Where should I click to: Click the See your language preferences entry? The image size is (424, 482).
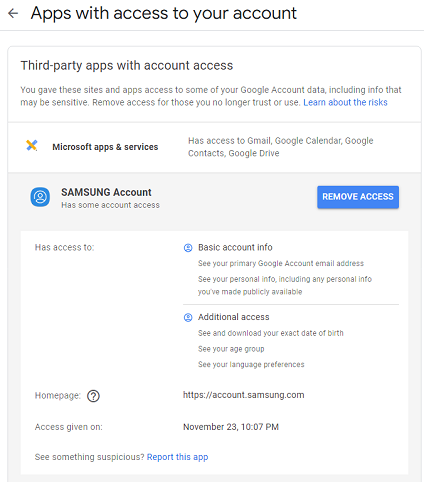(251, 365)
